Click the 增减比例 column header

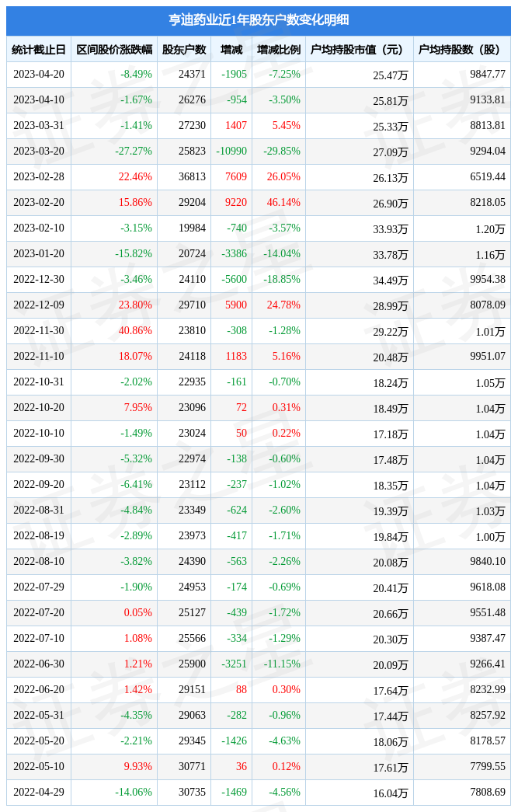coord(279,50)
